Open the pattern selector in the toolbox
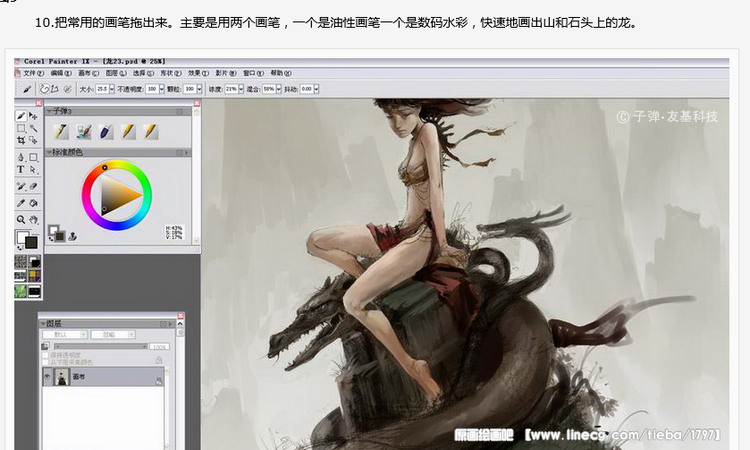Screen dimensions: 750x450 pyautogui.click(x=21, y=276)
